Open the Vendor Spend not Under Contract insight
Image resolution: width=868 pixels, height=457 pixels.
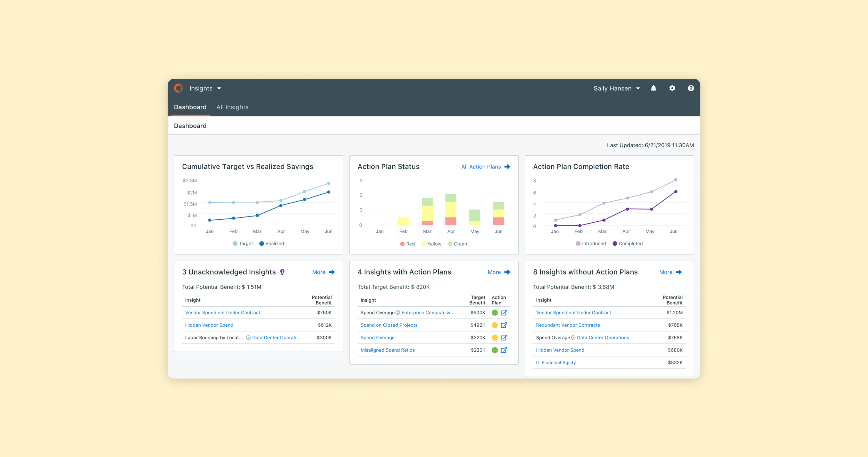tap(222, 312)
